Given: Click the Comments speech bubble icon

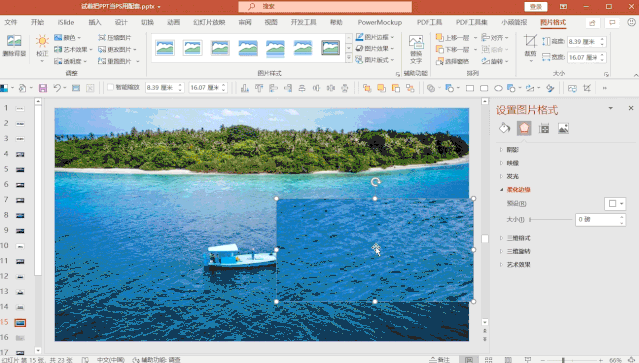Looking at the screenshot, I should tap(612, 23).
